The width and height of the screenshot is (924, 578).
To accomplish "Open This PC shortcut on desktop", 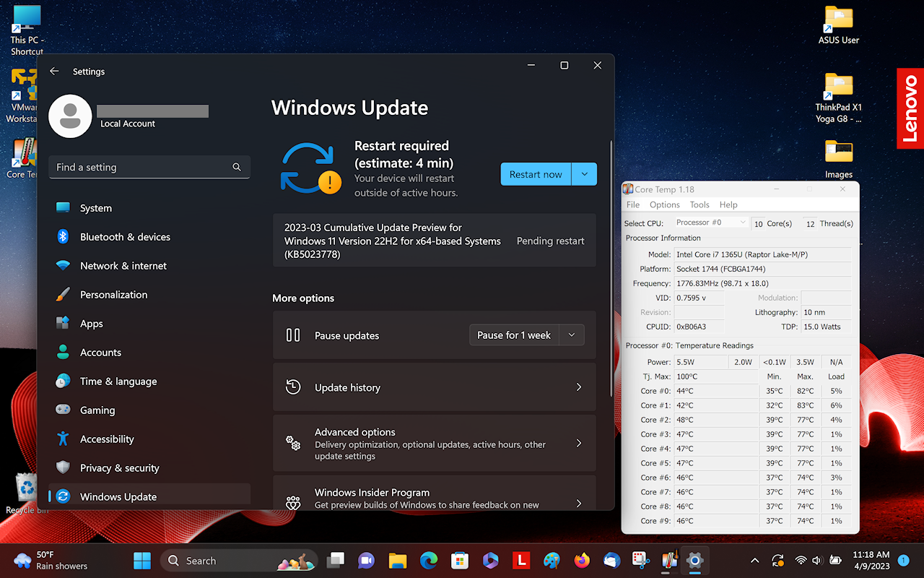I will point(27,30).
